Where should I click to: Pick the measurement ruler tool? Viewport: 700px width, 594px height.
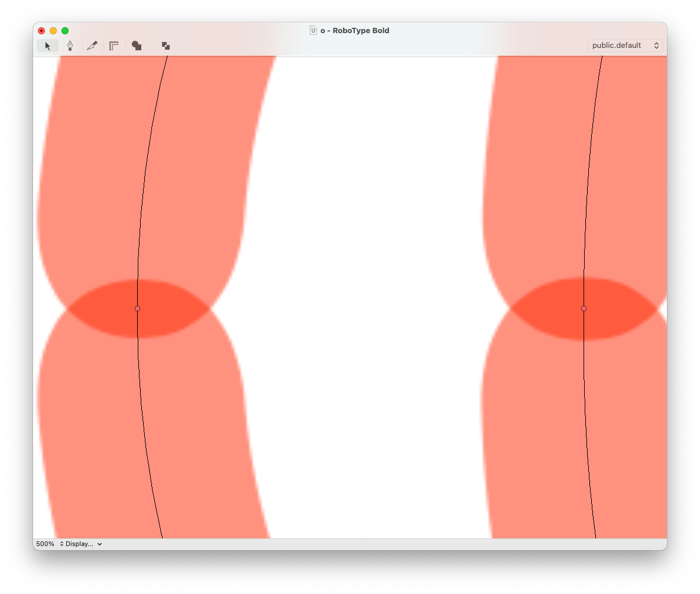[114, 46]
